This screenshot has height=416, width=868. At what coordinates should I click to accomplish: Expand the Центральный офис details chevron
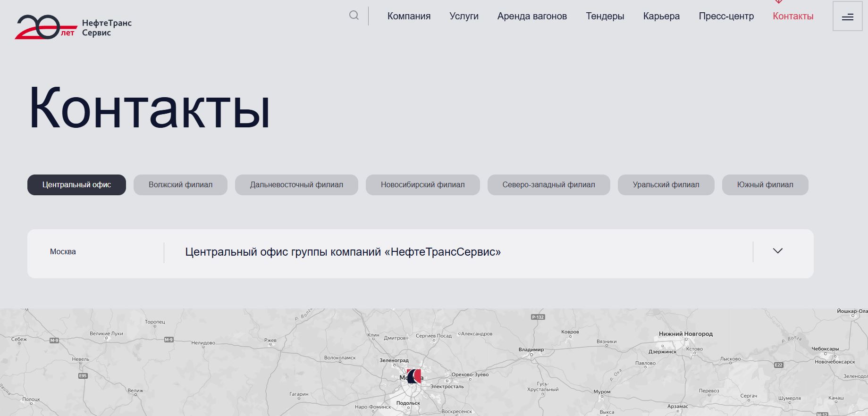click(777, 251)
